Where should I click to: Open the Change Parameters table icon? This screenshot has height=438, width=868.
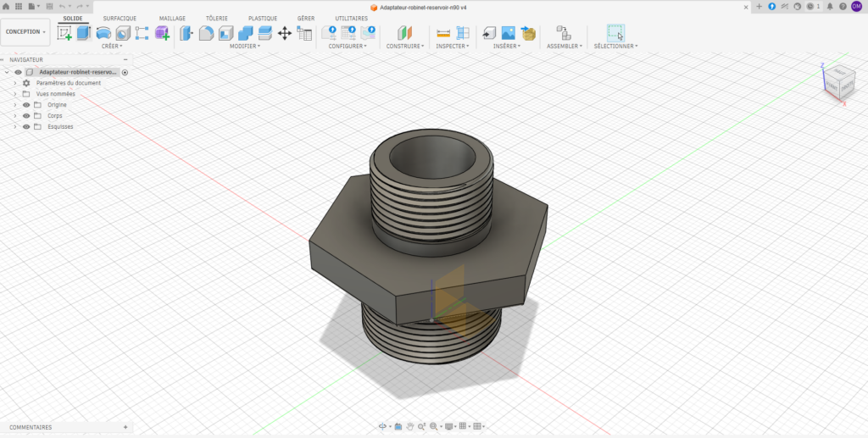pos(304,33)
